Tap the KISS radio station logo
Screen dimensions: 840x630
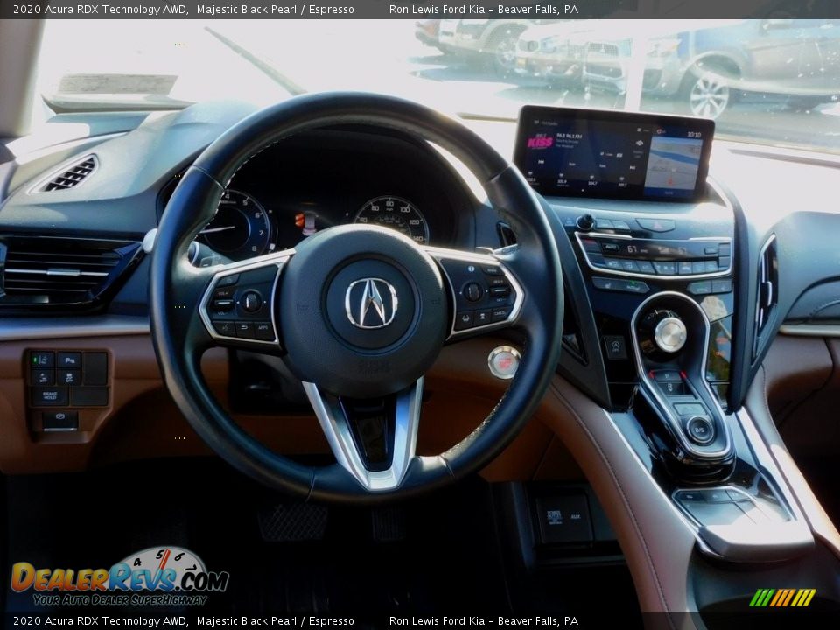click(539, 142)
